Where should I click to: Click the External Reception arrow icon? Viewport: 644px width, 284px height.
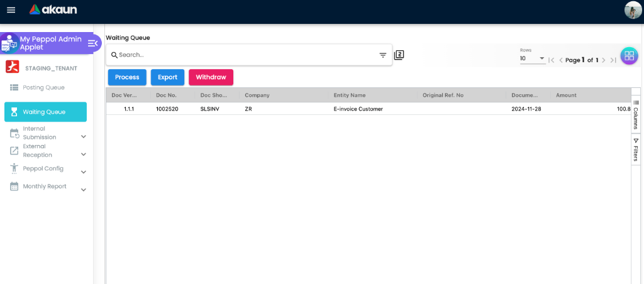point(14,151)
